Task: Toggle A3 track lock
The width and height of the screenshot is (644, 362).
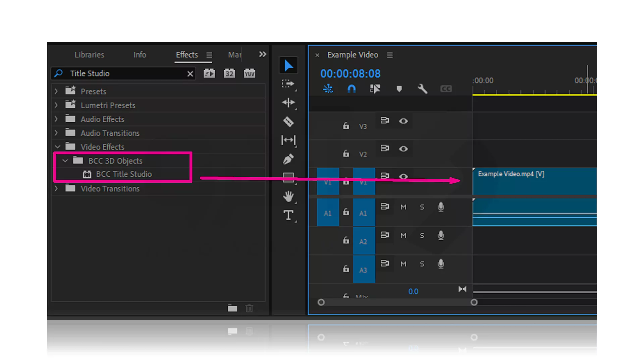Action: tap(346, 269)
